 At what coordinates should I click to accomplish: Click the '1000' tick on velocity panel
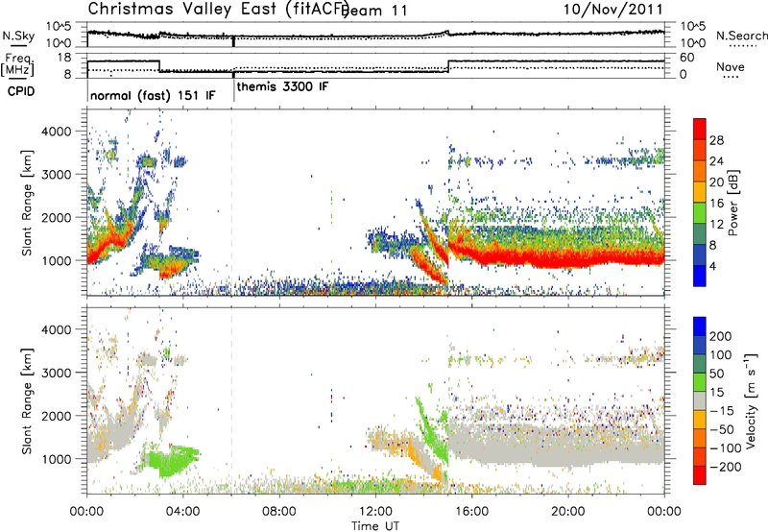57,459
